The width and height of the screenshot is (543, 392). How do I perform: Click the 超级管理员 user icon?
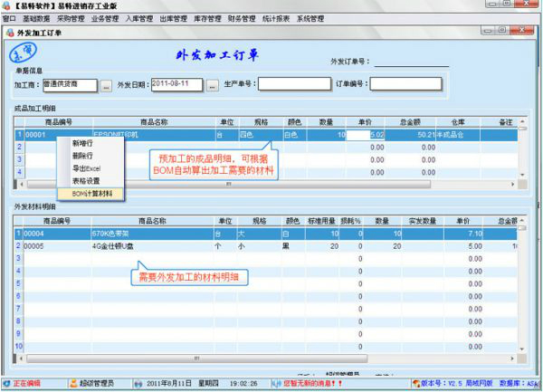(x=74, y=383)
